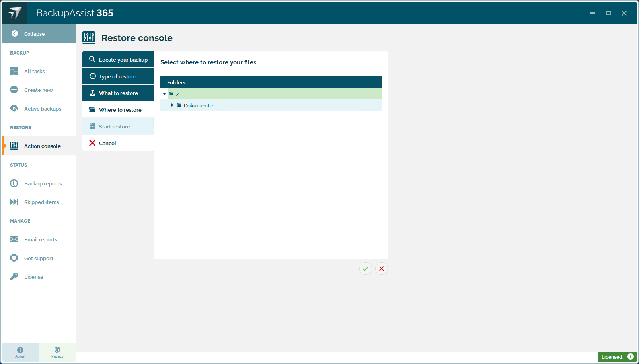Confirm selection with green checkmark
Screen dimensions: 639x364
366,269
